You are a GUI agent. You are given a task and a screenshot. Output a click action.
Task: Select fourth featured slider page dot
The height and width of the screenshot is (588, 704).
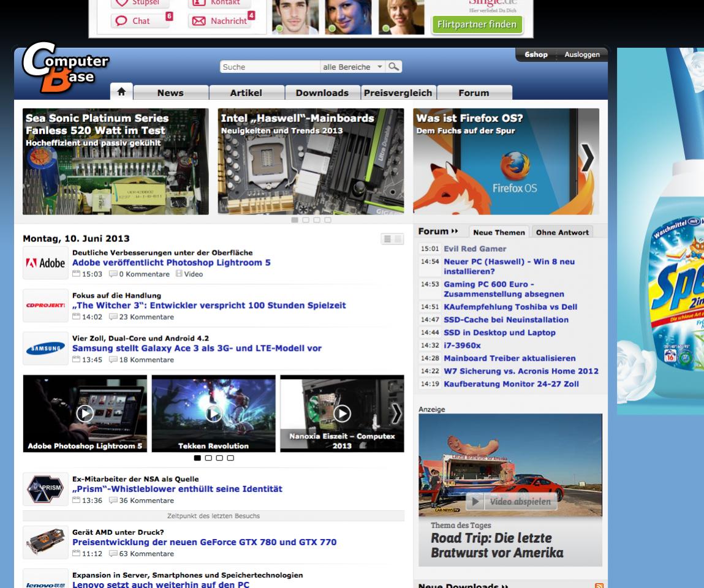click(328, 220)
